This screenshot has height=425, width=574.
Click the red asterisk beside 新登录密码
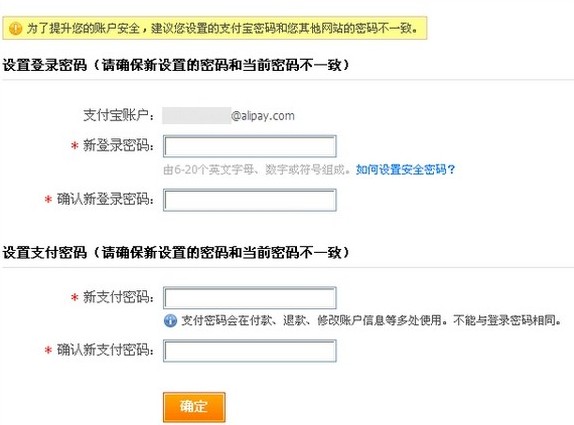tap(75, 146)
